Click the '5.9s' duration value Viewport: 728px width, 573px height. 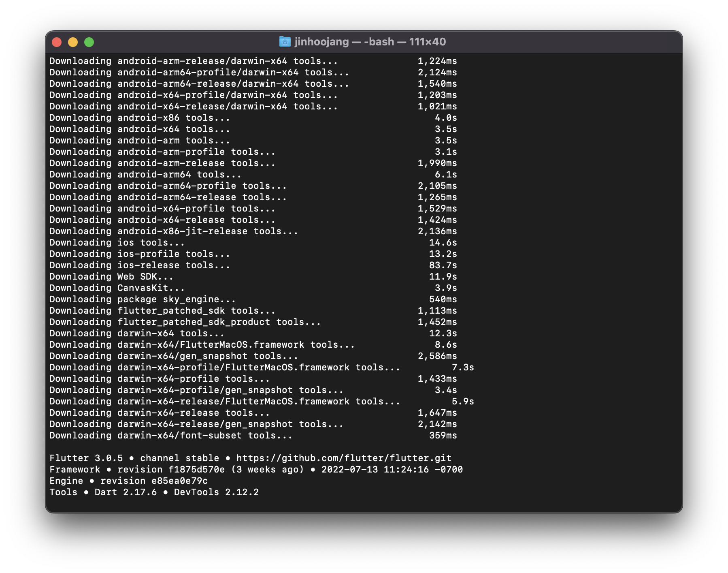[463, 402]
